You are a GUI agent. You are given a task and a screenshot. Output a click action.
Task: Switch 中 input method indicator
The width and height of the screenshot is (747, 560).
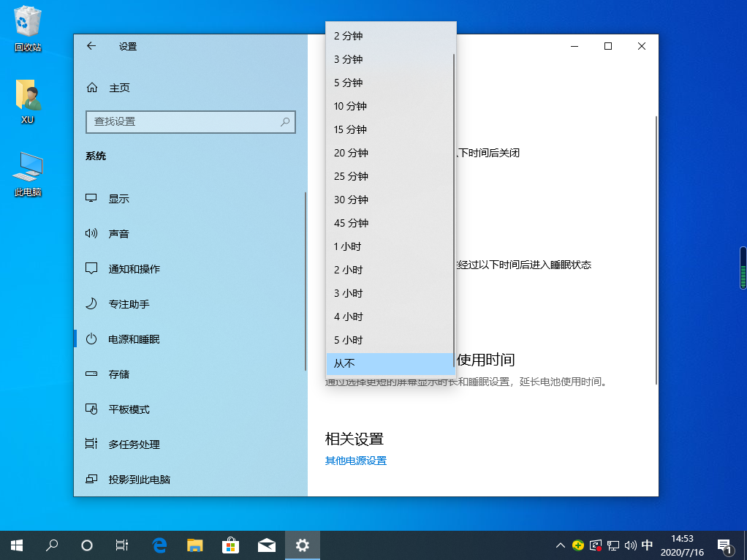click(647, 545)
